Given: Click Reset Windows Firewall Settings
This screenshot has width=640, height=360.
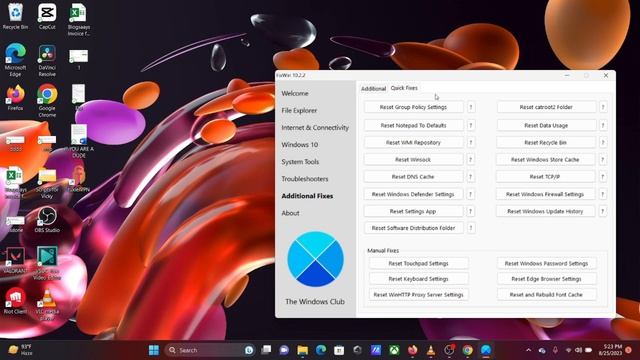Looking at the screenshot, I should pyautogui.click(x=546, y=194).
